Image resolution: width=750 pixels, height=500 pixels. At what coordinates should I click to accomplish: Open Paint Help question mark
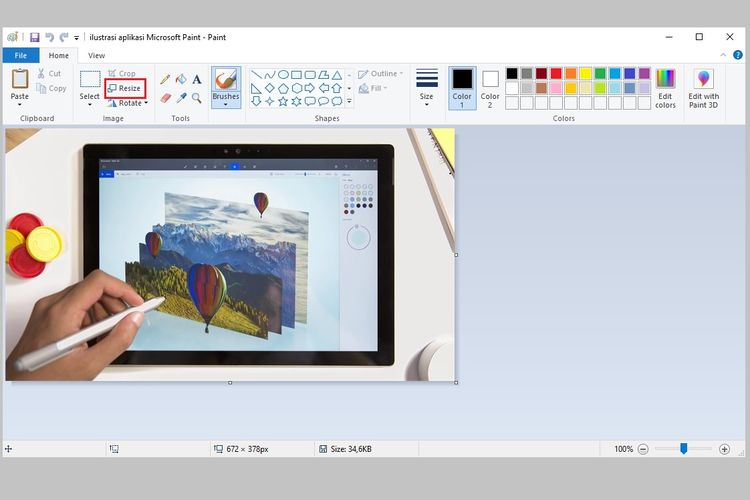pyautogui.click(x=738, y=55)
